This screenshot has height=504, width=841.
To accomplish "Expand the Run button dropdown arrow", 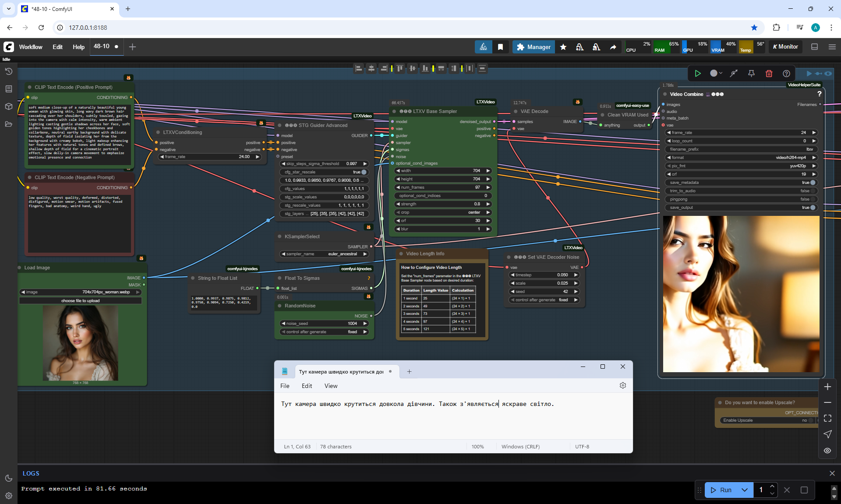I will 744,490.
